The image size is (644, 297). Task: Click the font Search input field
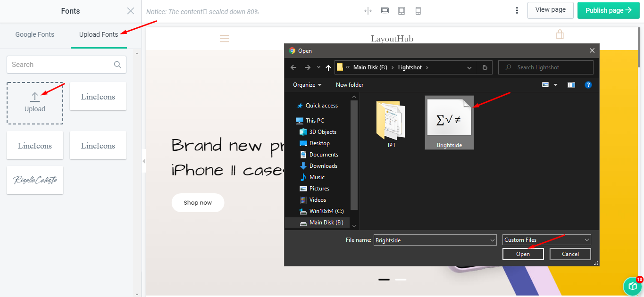pyautogui.click(x=67, y=65)
